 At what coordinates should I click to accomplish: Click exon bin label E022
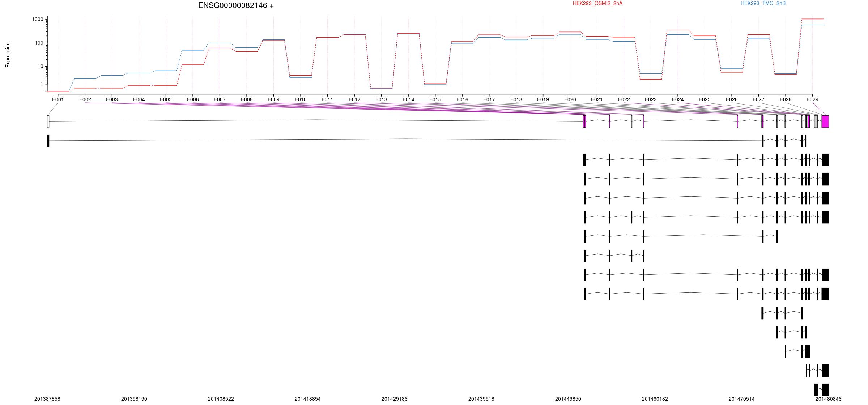click(624, 99)
